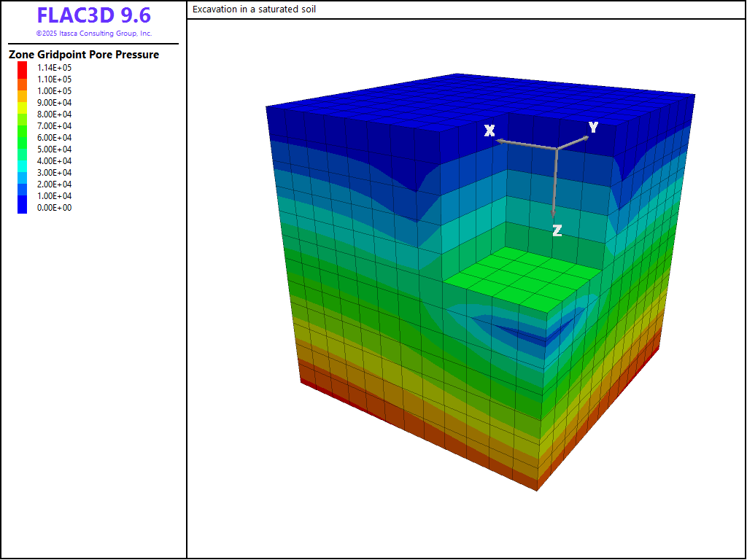The image size is (747, 560).
Task: Open the Itasca Consulting Group copyright text
Action: (x=94, y=34)
